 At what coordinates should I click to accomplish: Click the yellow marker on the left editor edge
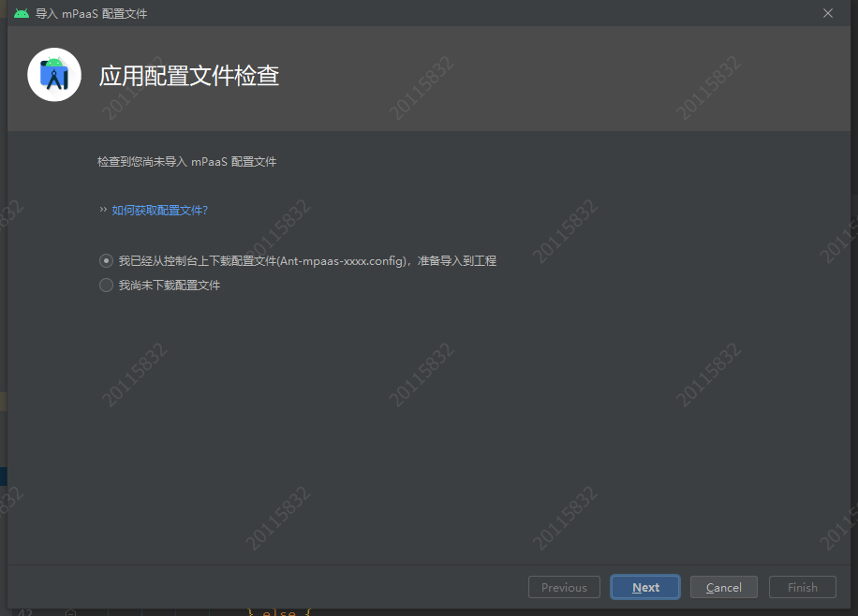[x=3, y=401]
